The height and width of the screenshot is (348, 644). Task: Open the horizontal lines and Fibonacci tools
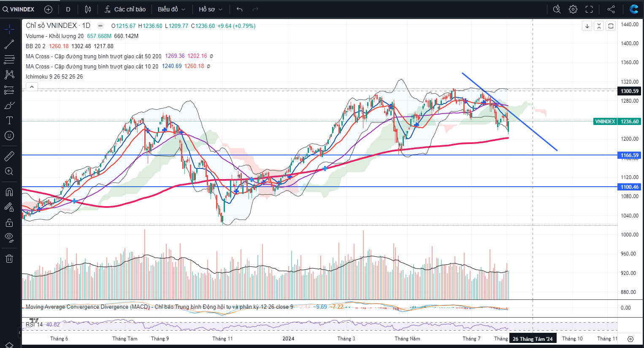tap(9, 59)
